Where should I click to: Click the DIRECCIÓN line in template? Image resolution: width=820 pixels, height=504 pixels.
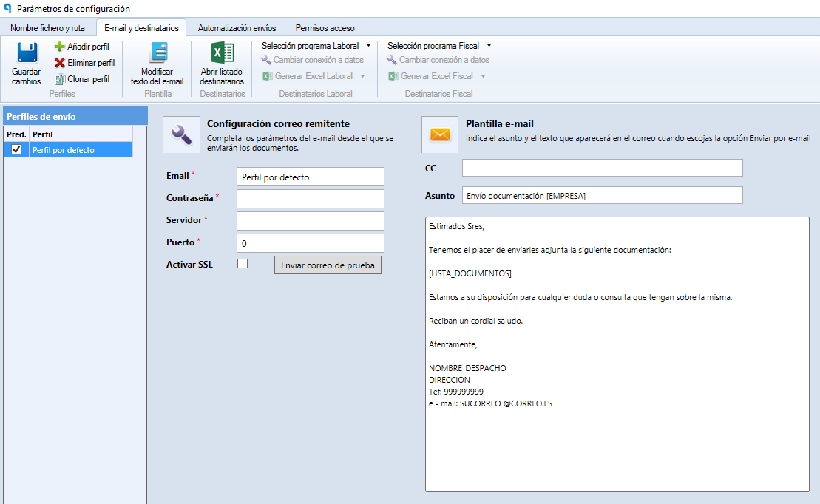(x=450, y=380)
